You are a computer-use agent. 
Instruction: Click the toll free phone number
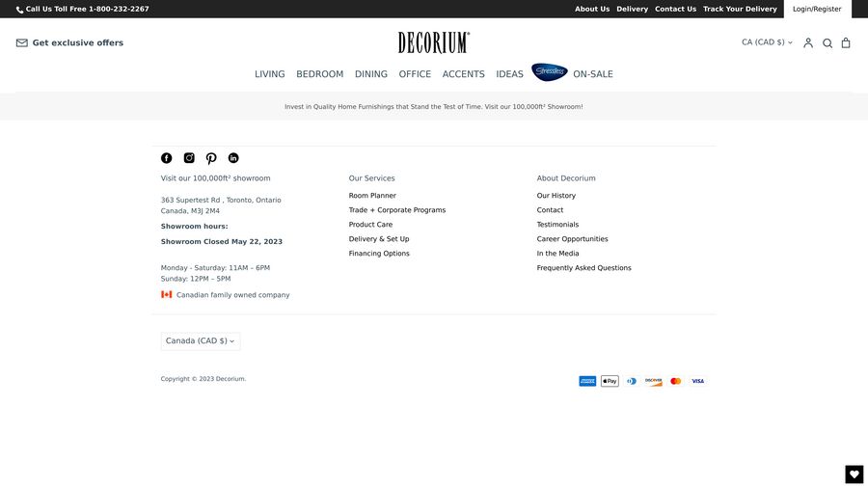tap(119, 9)
